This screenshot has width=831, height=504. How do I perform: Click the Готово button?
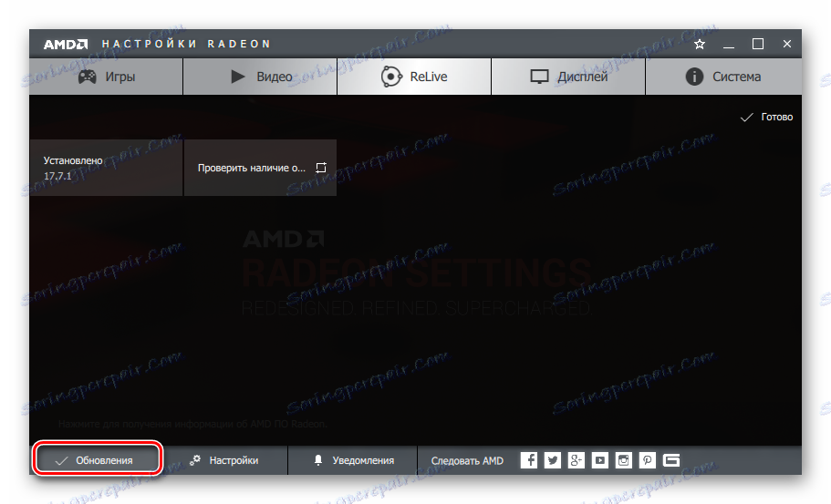click(766, 117)
